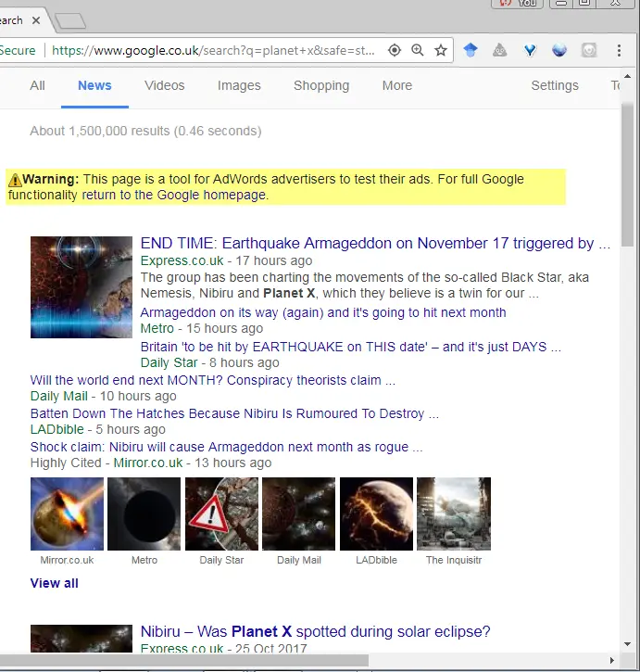Open Will the world end next MONTH article
Image resolution: width=640 pixels, height=672 pixels.
coord(212,380)
